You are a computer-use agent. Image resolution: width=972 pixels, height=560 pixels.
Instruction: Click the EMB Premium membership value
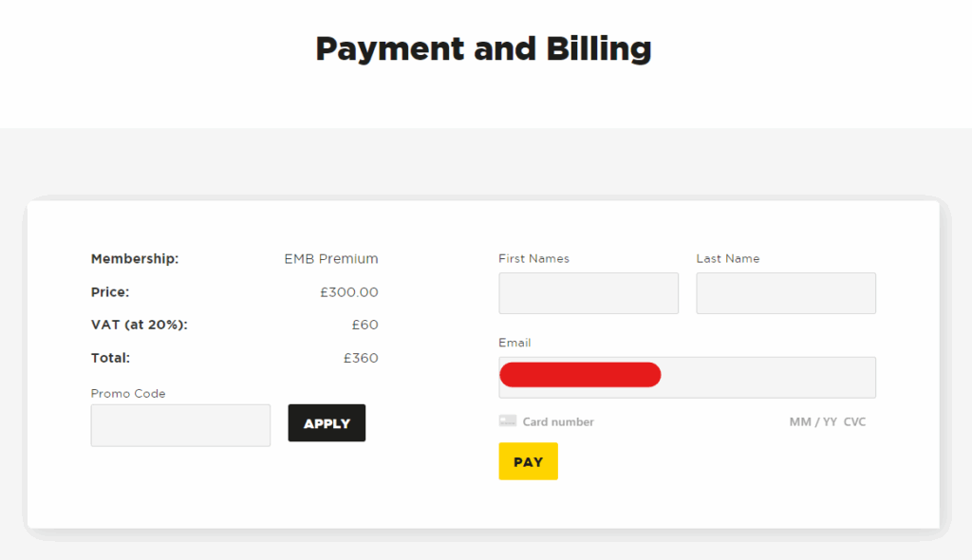point(331,258)
